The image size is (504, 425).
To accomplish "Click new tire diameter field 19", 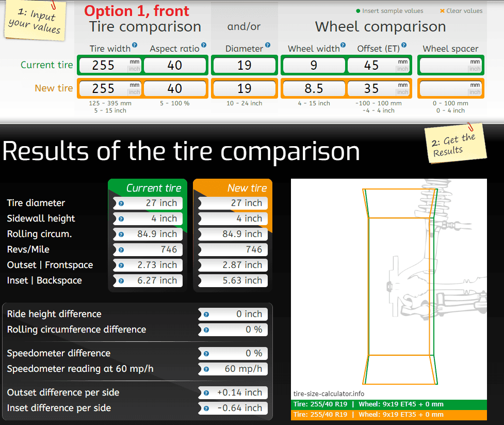I will [245, 88].
